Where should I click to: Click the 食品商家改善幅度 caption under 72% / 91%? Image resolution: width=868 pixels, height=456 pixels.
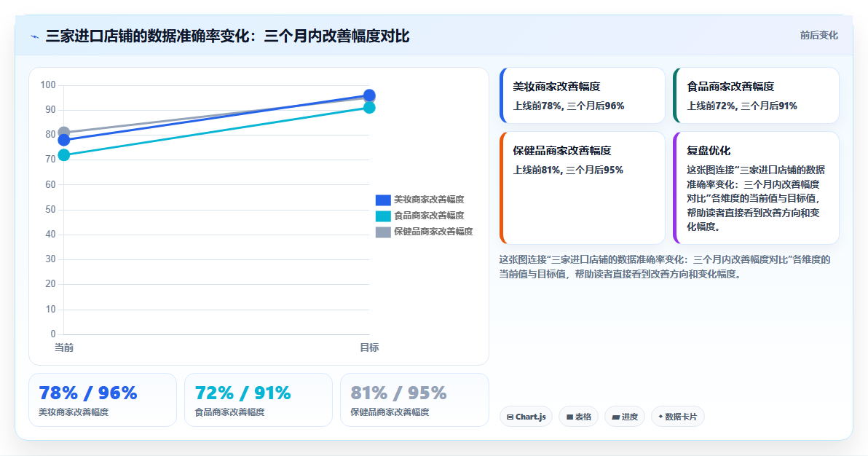coord(229,412)
